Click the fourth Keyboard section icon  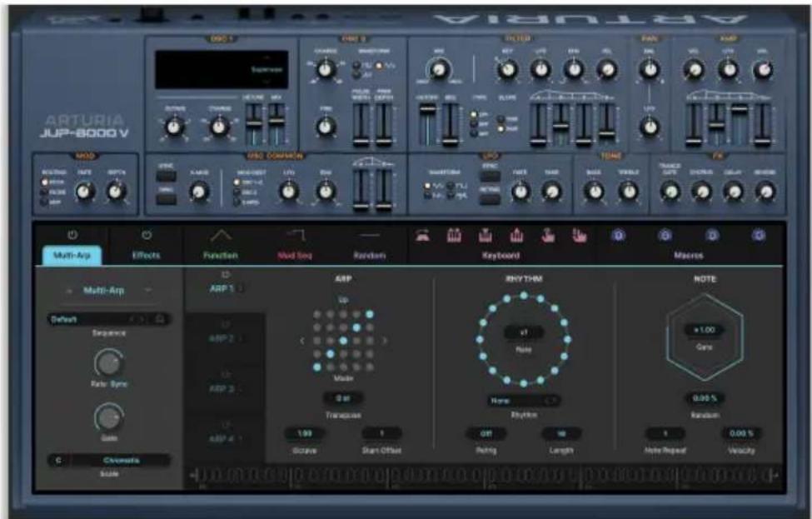pos(516,237)
